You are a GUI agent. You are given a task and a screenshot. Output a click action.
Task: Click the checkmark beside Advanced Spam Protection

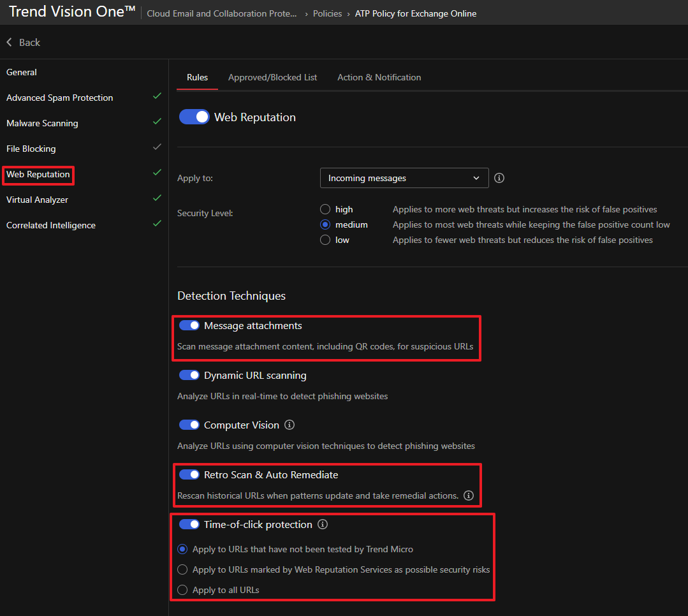[x=157, y=96]
